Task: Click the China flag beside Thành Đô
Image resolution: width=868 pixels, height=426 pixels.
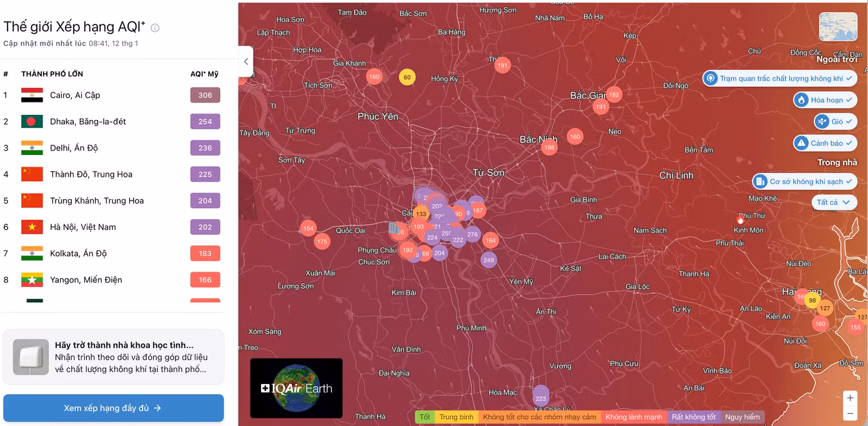Action: 32,174
